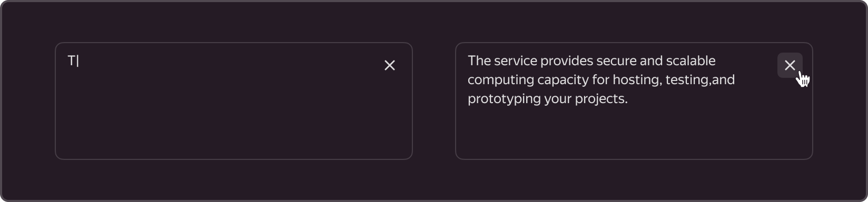Click the X icon in the left text box
The height and width of the screenshot is (202, 868).
pos(390,65)
